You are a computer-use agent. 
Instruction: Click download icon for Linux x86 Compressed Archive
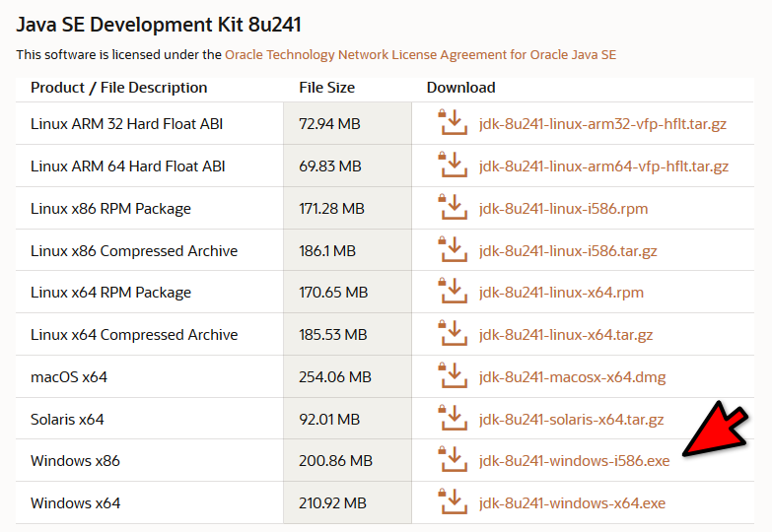(453, 249)
